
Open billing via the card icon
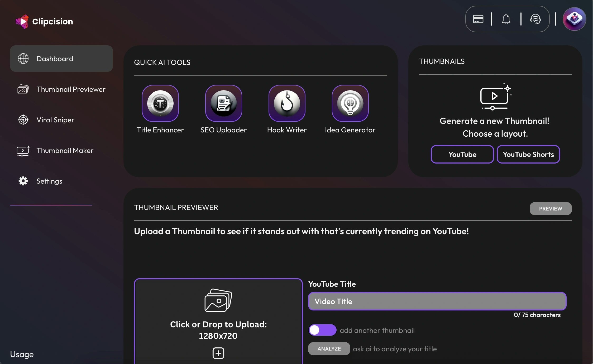[478, 19]
